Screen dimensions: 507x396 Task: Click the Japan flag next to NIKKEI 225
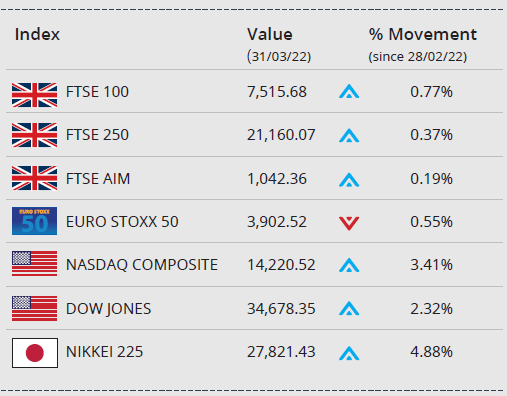[35, 353]
